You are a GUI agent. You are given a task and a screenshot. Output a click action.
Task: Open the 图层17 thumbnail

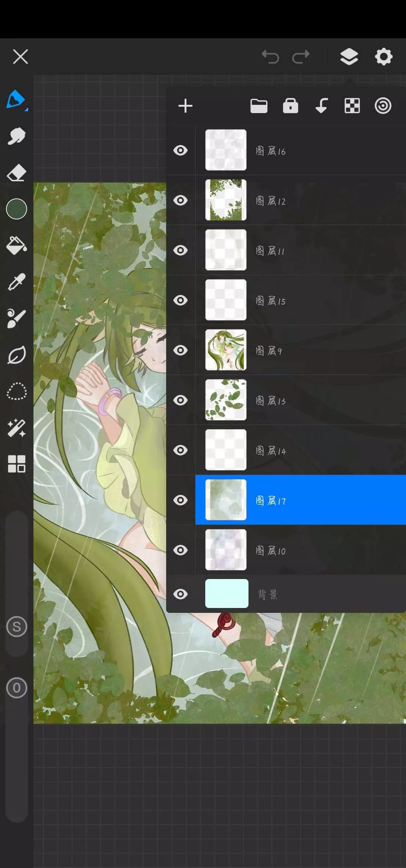tap(226, 500)
